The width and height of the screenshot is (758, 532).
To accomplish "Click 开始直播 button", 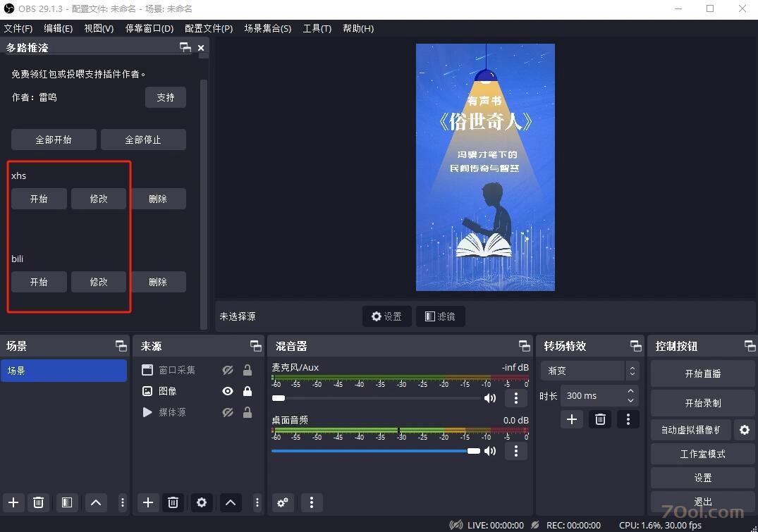I will pyautogui.click(x=702, y=373).
